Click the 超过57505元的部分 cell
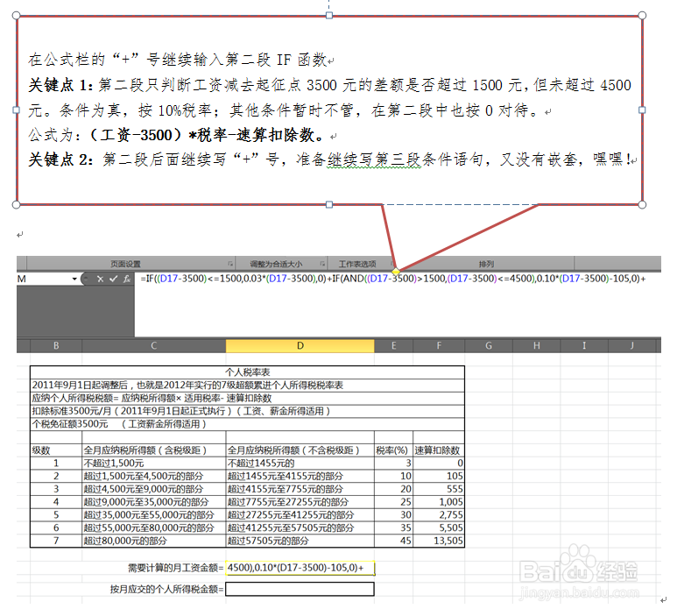This screenshot has height=616, width=677. (x=300, y=541)
